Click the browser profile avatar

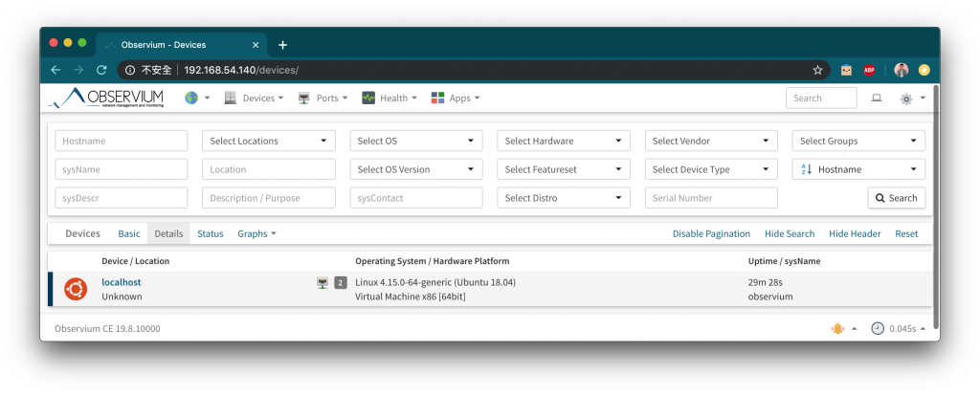pyautogui.click(x=902, y=70)
